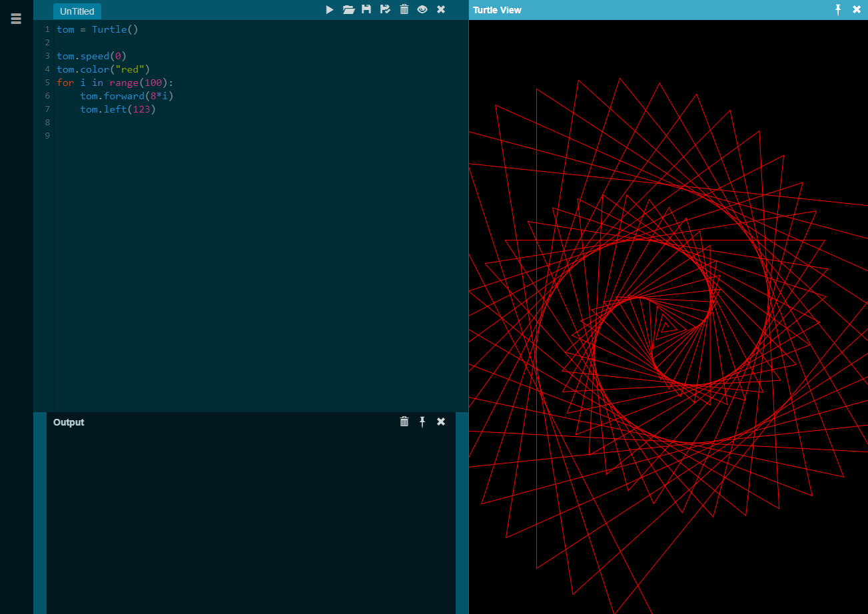Pin the Turtle View panel
This screenshot has height=614, width=868.
838,9
